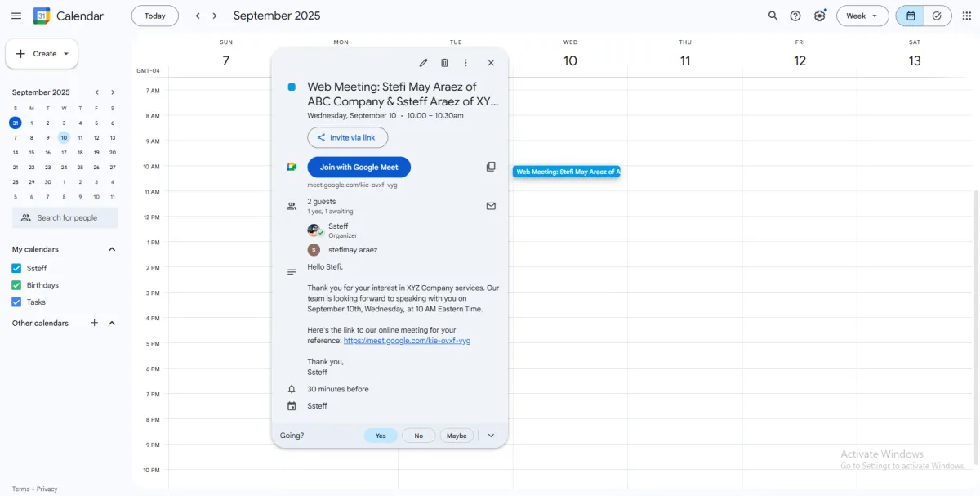Add other calendars with the plus icon

click(94, 323)
